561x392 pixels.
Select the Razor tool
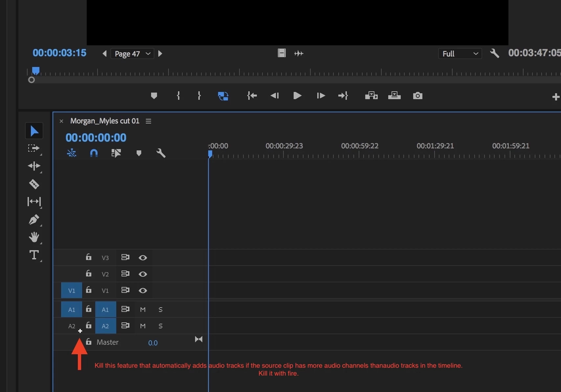[34, 184]
